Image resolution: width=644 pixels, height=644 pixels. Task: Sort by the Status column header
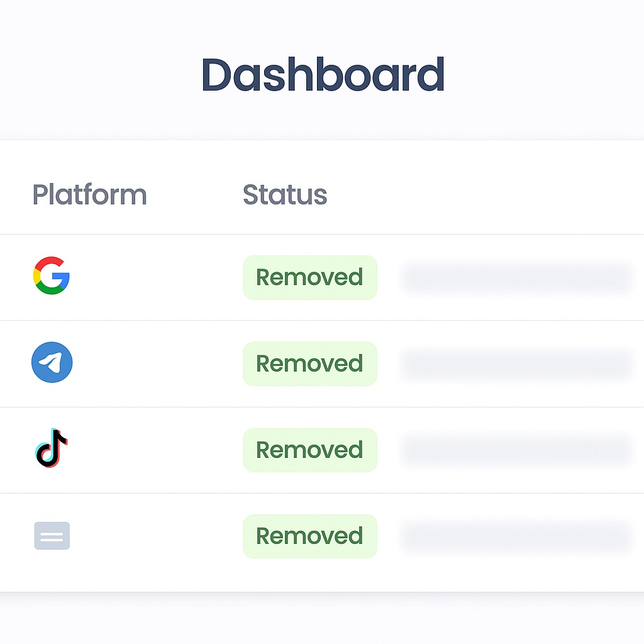coord(285,195)
